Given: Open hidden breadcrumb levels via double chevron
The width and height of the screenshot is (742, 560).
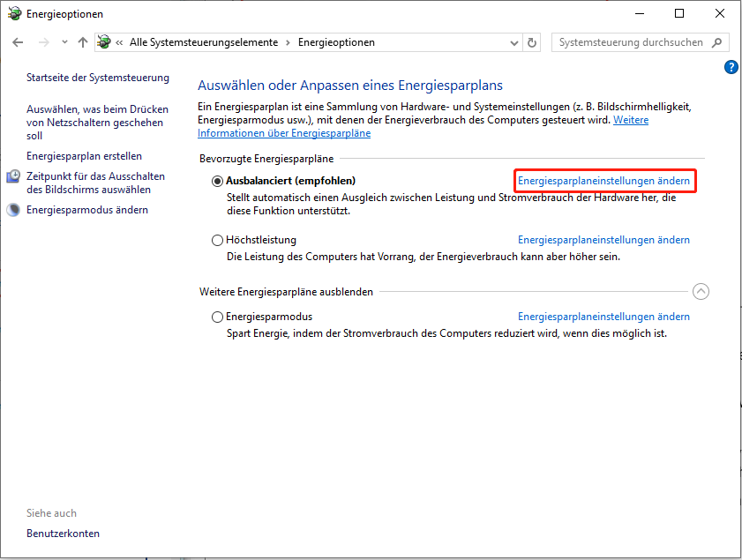Looking at the screenshot, I should coord(119,42).
